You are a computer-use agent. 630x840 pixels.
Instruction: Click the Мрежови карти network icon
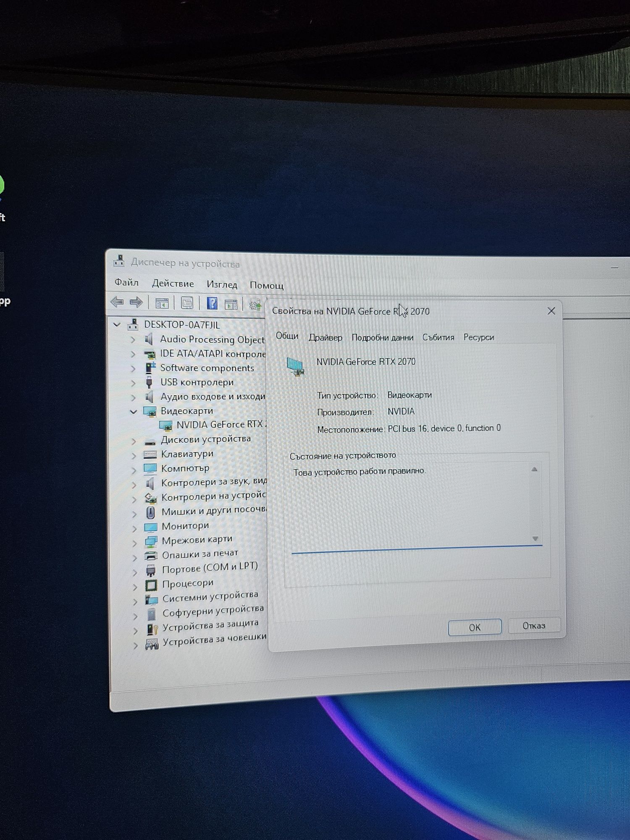click(x=151, y=541)
